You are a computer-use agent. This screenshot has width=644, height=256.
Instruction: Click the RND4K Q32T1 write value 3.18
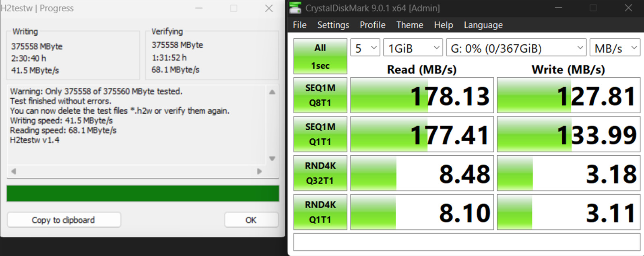point(611,174)
